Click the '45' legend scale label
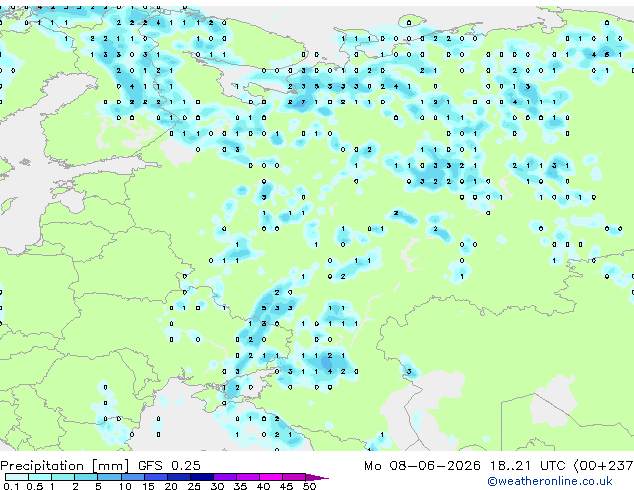 [286, 486]
